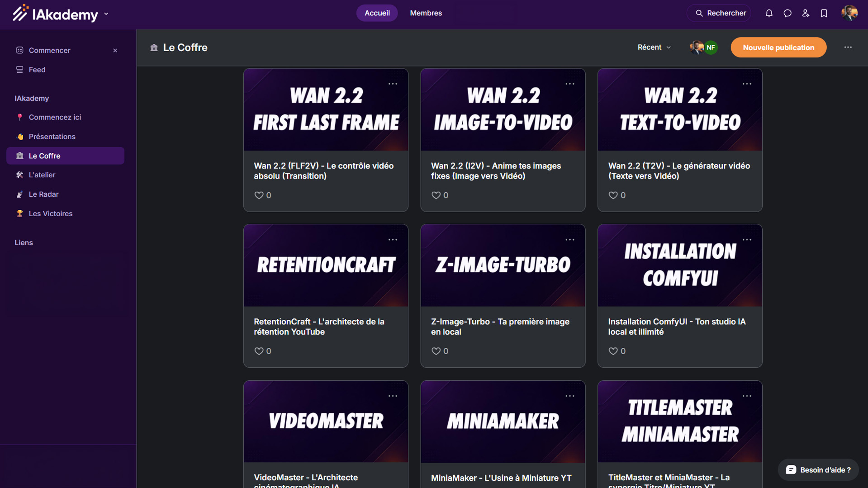
Task: Go to Les Victoires space
Action: (65, 213)
